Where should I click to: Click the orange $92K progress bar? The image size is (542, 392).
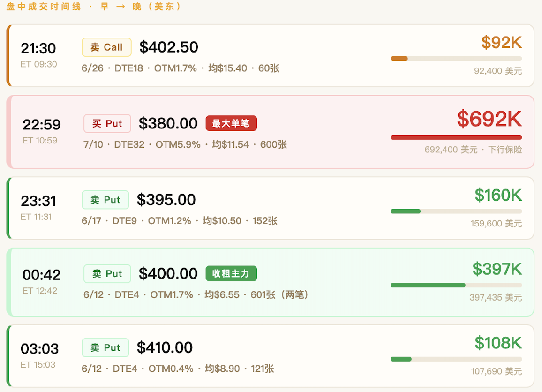click(x=456, y=59)
